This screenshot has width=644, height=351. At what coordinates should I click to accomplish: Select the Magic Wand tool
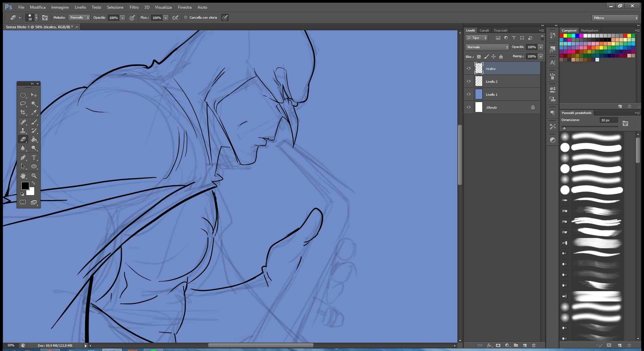pos(34,104)
